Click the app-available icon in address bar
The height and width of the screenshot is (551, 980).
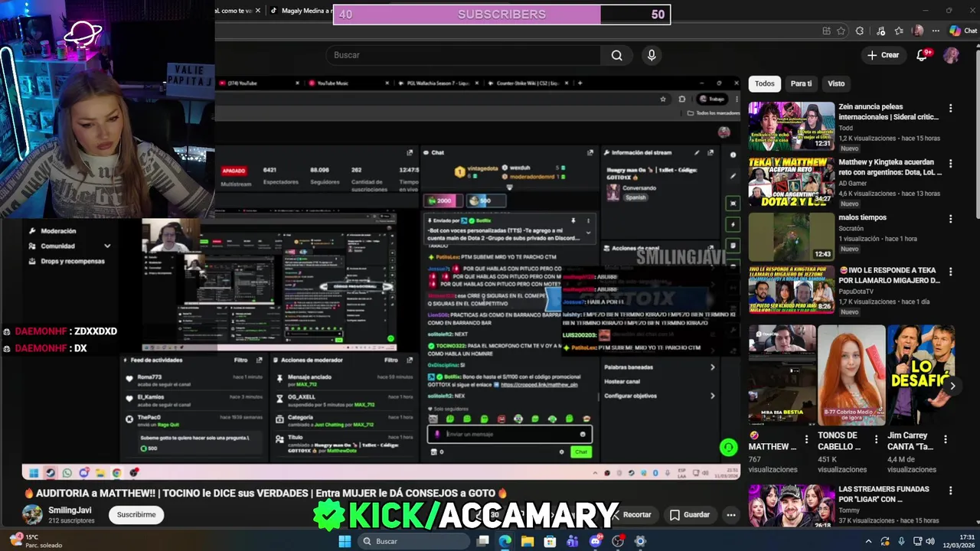[826, 31]
